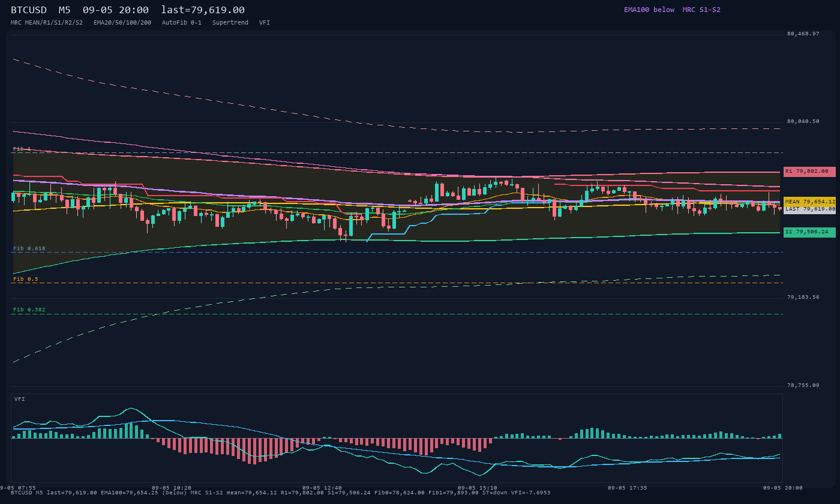Click the 80,468.97 price axis label
The width and height of the screenshot is (840, 504).
[803, 34]
